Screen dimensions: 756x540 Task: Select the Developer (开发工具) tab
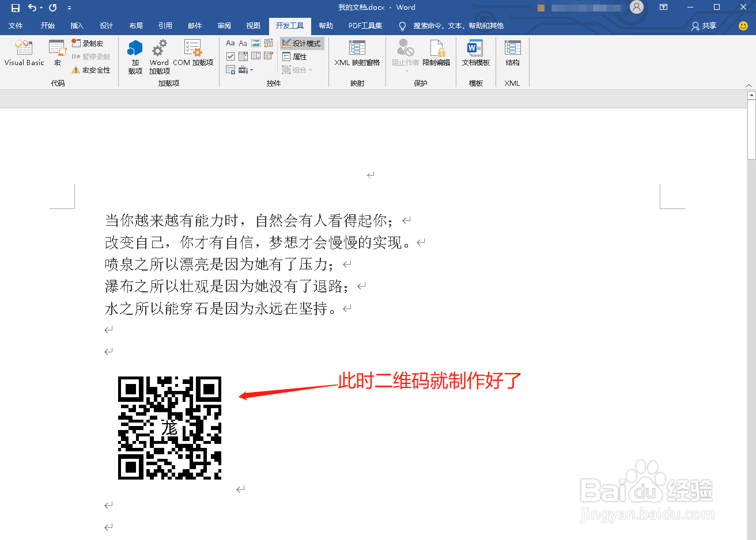pyautogui.click(x=290, y=26)
